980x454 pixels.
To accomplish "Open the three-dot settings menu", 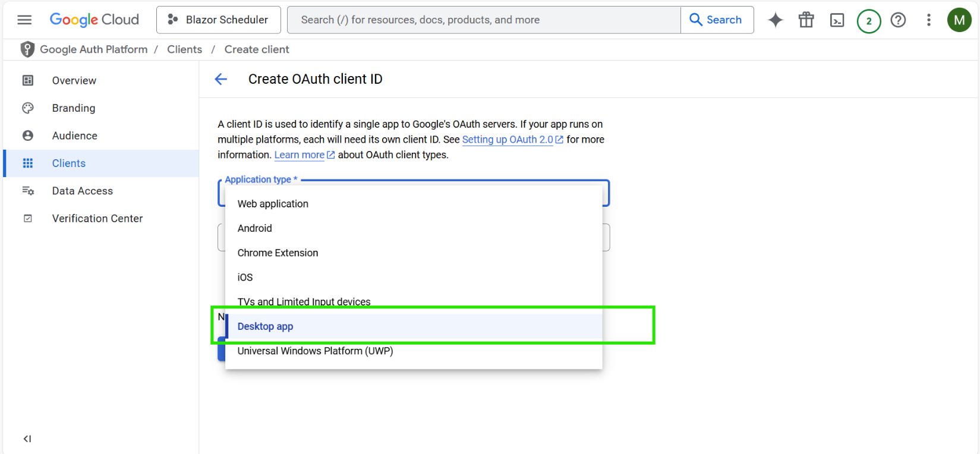I will click(x=929, y=20).
